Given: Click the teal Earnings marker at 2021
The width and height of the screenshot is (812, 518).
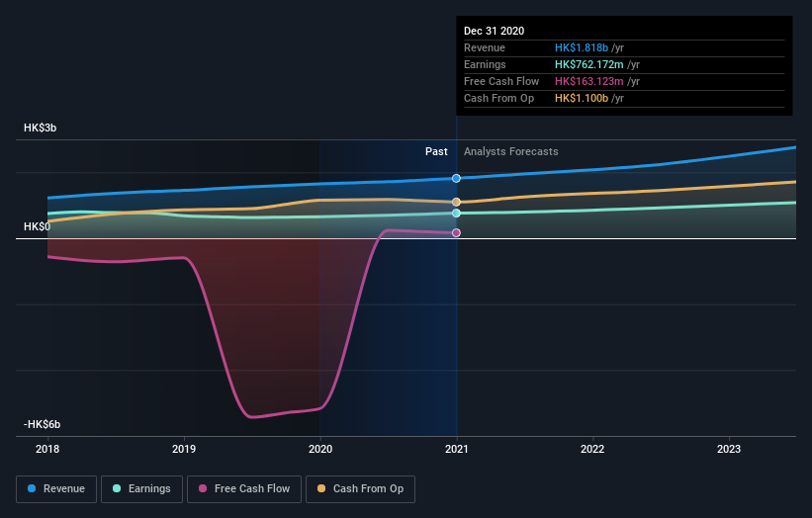Looking at the screenshot, I should click(x=456, y=214).
